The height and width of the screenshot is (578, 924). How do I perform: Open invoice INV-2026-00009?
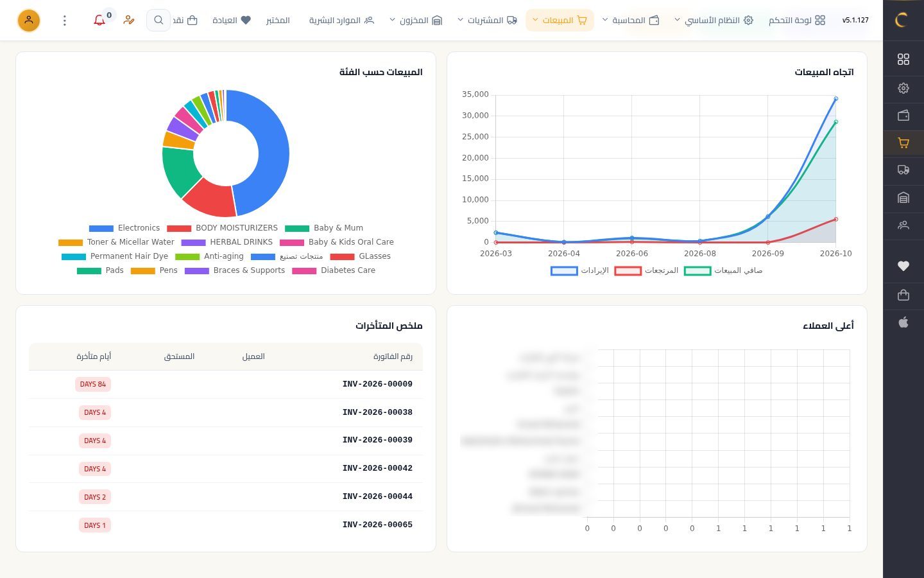point(377,384)
